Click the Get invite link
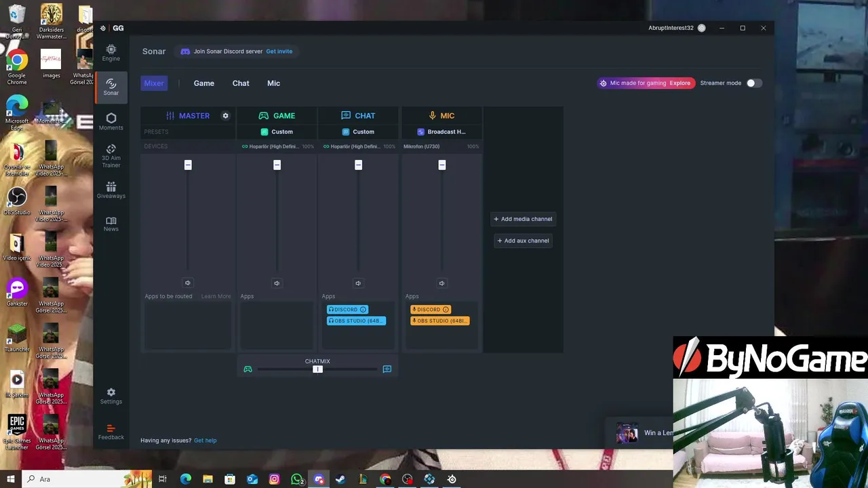Screen dimensions: 868x488 click(279, 52)
